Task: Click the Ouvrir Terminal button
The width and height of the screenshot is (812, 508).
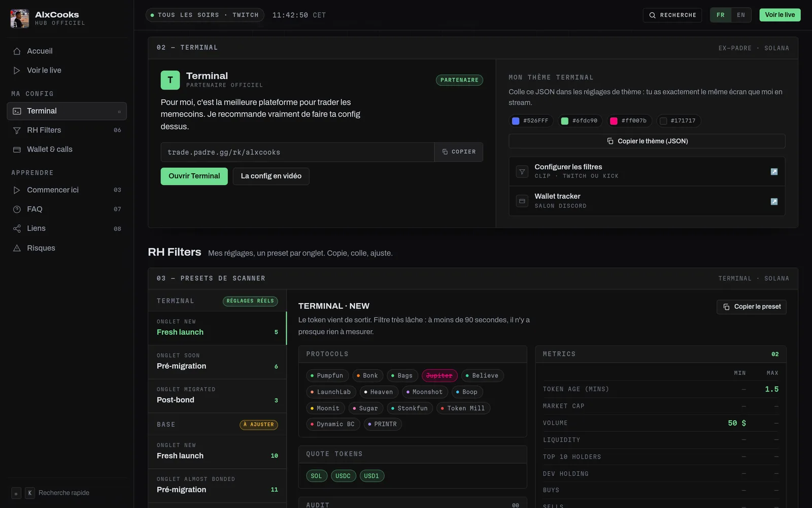Action: [194, 176]
